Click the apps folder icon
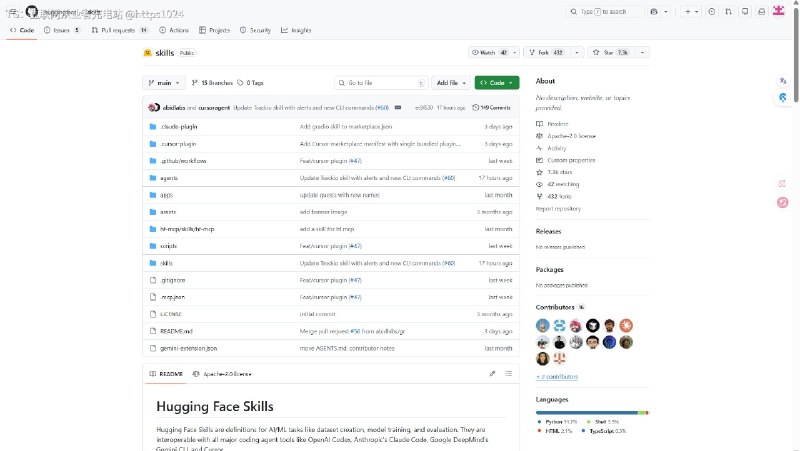 click(153, 195)
